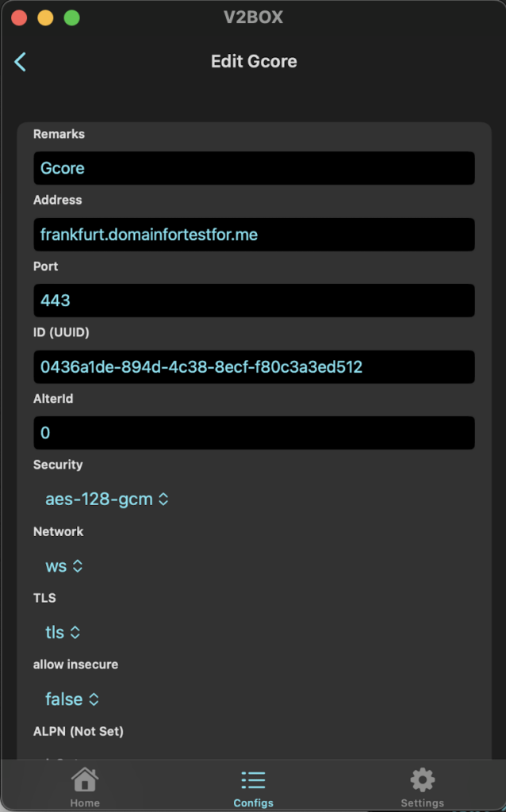The width and height of the screenshot is (506, 812).
Task: Open Settings via the gear icon
Action: tap(422, 779)
